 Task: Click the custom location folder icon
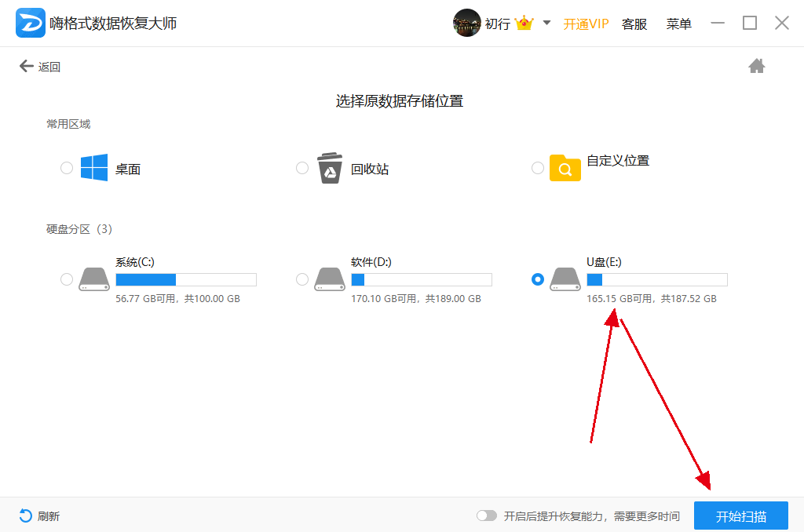pos(565,168)
